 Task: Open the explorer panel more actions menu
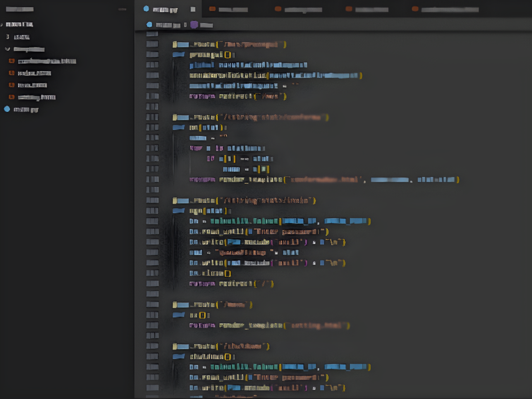click(122, 9)
